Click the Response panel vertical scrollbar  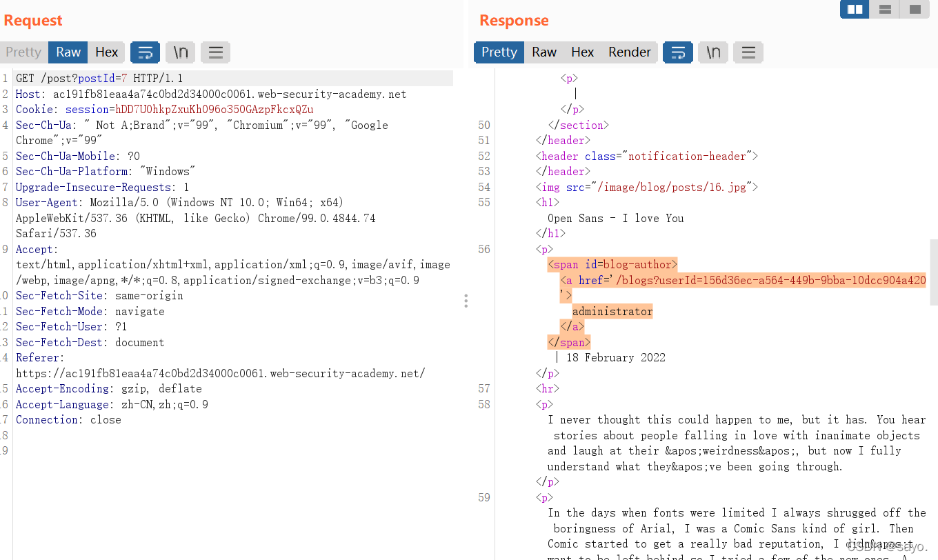click(934, 272)
